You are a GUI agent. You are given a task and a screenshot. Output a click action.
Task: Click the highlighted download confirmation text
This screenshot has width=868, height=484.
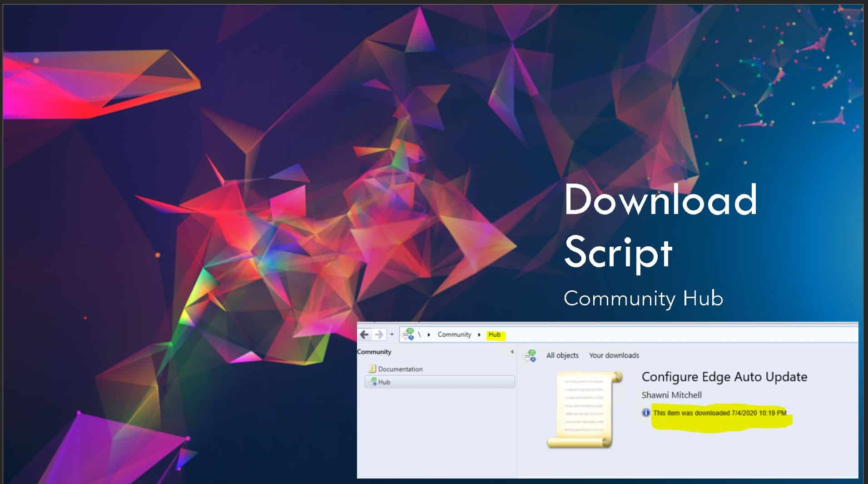pos(722,412)
